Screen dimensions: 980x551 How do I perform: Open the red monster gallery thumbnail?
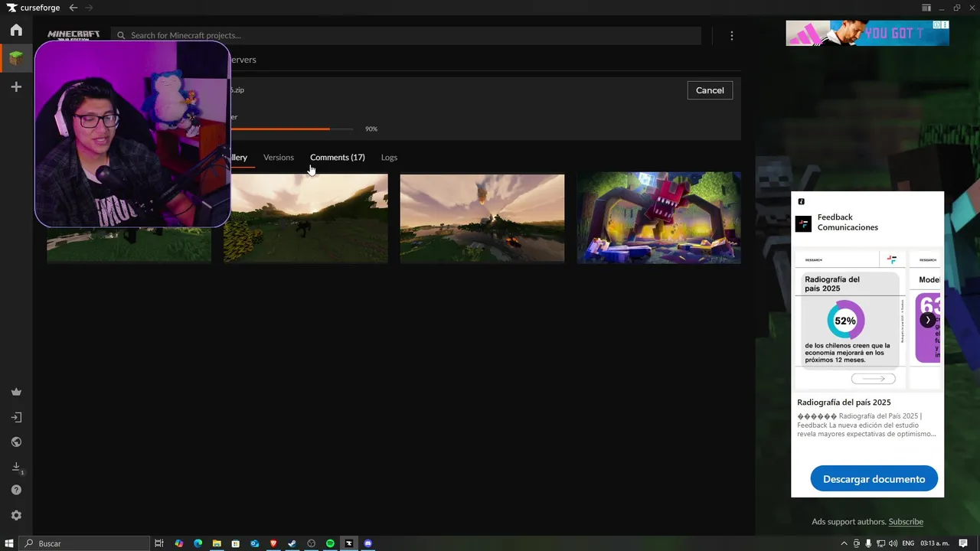(x=658, y=218)
